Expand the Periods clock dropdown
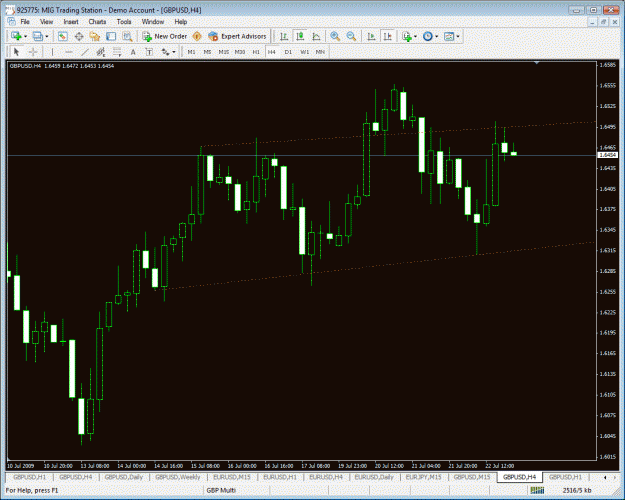The height and width of the screenshot is (500, 625). pos(436,37)
